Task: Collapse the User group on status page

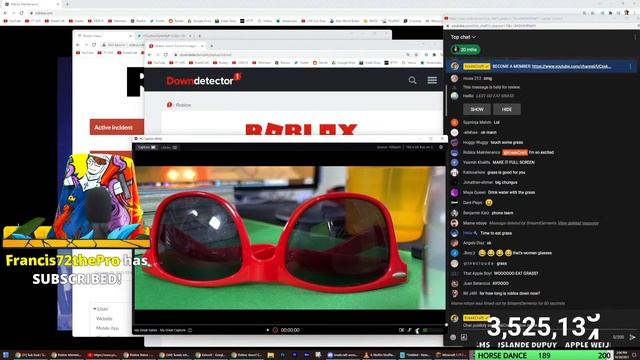Action: click(101, 309)
